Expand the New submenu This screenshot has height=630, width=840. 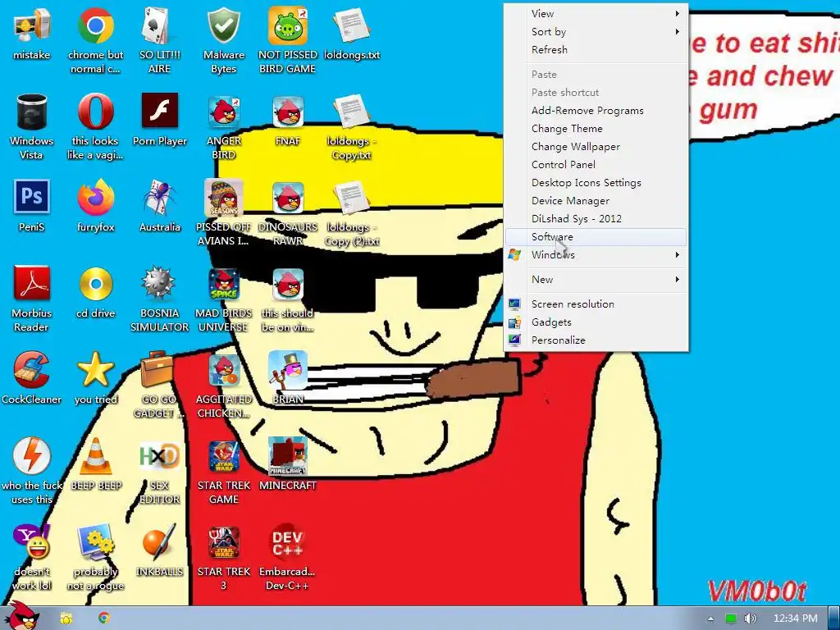596,279
